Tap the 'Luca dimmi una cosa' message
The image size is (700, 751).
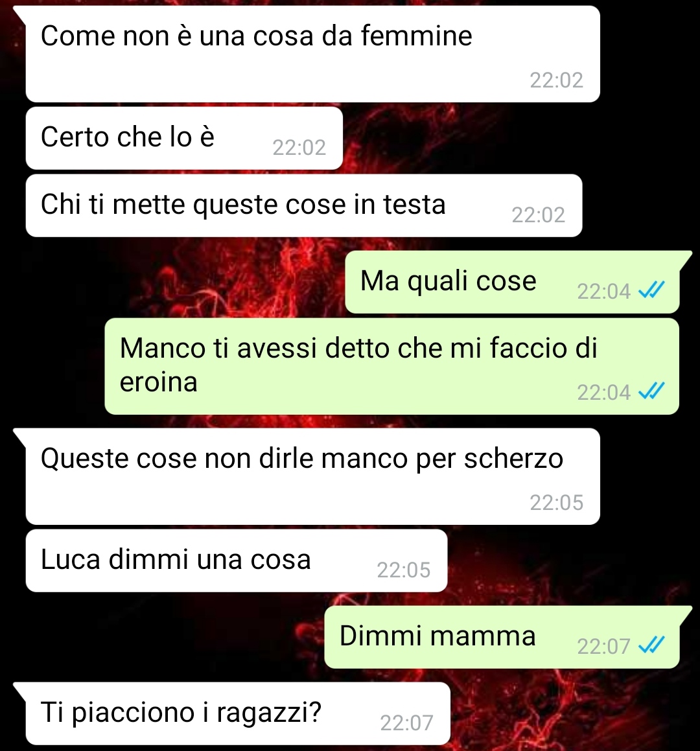237,561
